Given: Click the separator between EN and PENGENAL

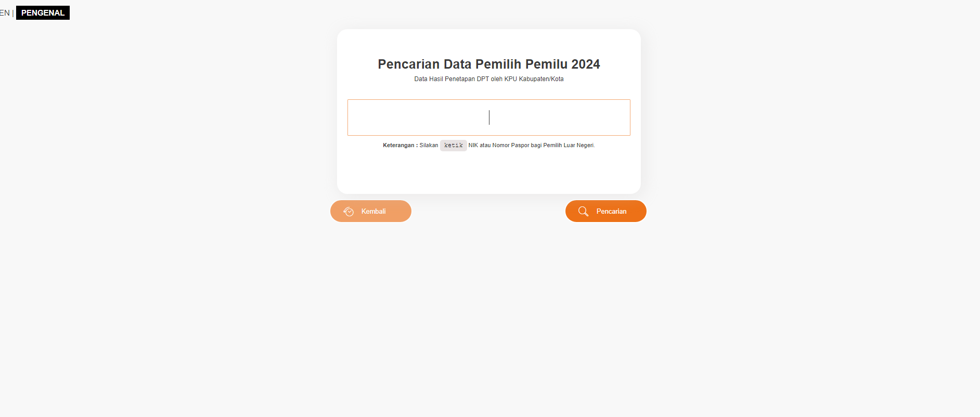Looking at the screenshot, I should point(12,12).
